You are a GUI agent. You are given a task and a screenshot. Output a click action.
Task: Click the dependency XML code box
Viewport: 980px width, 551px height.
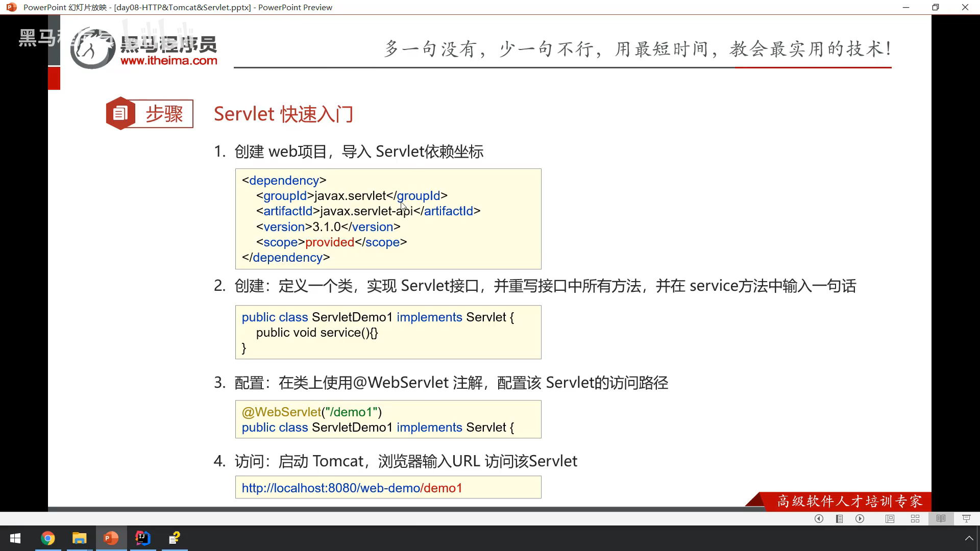tap(388, 218)
